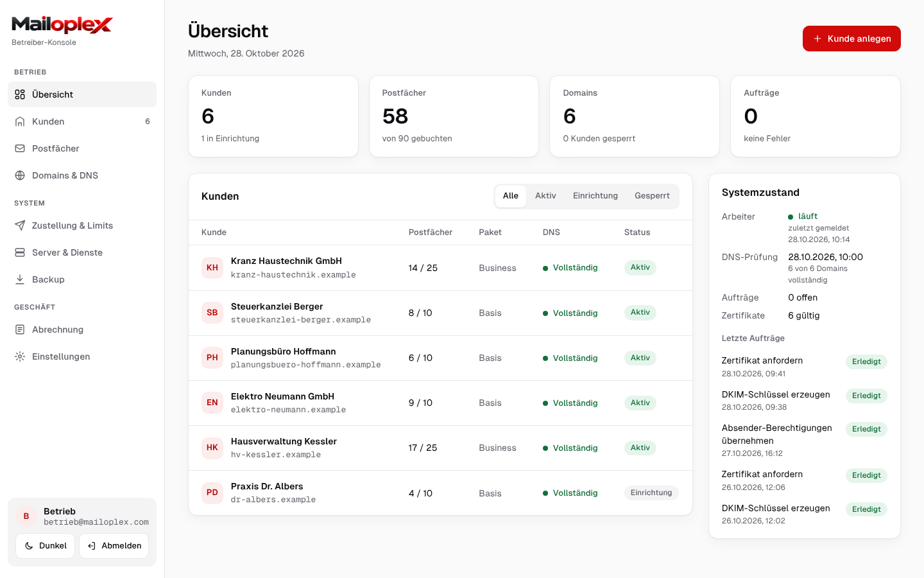The width and height of the screenshot is (924, 578).
Task: Filter customers by Aktiv tab
Action: pyautogui.click(x=545, y=196)
